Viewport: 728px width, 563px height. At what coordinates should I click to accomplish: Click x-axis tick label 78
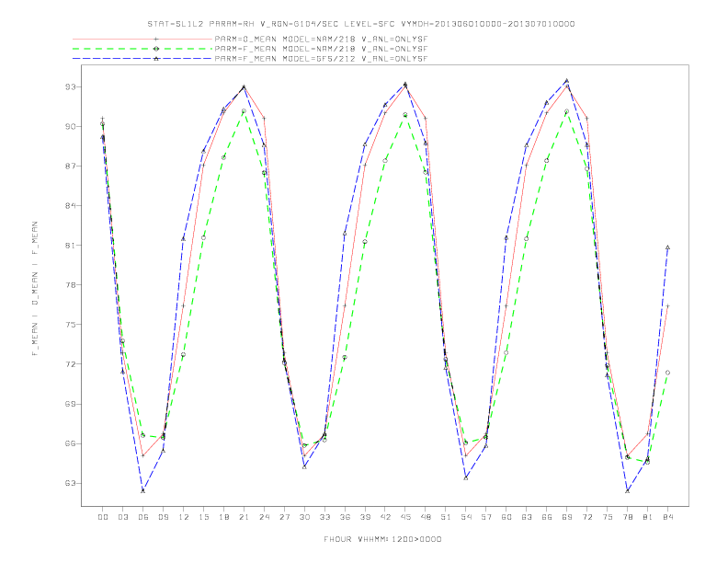tap(628, 517)
